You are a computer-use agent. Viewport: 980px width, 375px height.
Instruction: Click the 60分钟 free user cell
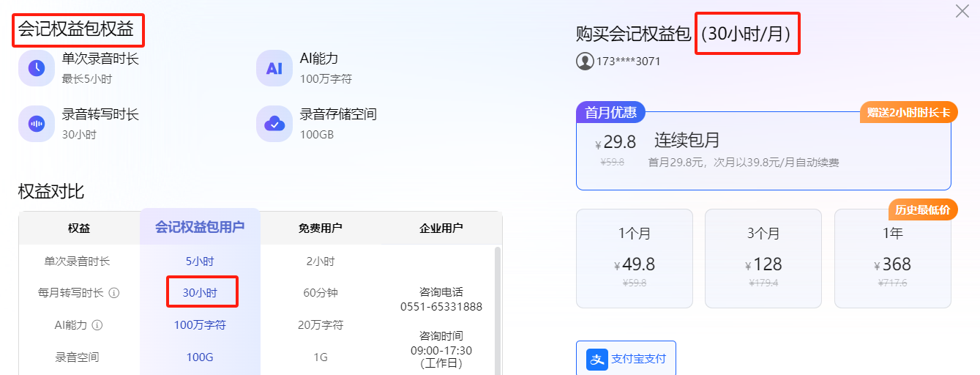(321, 293)
